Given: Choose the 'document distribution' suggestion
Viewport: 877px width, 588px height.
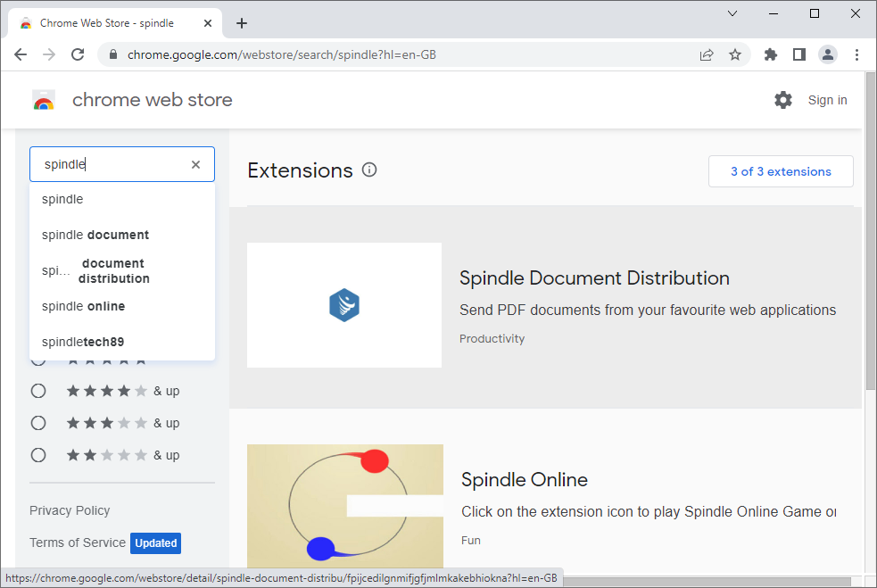Looking at the screenshot, I should tap(122, 270).
